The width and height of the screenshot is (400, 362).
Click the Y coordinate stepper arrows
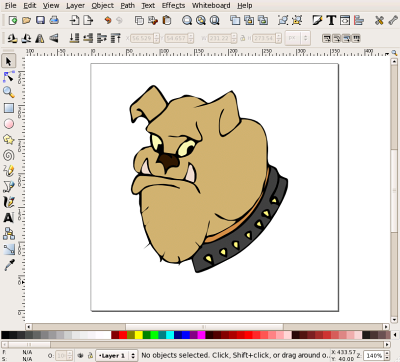191,38
